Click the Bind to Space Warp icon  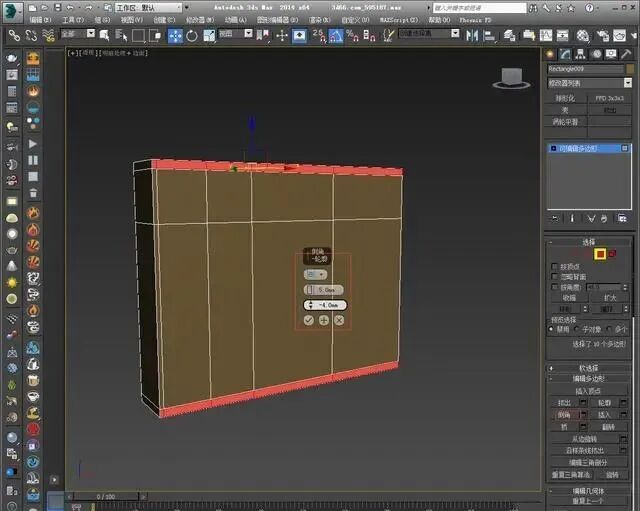pos(49,36)
